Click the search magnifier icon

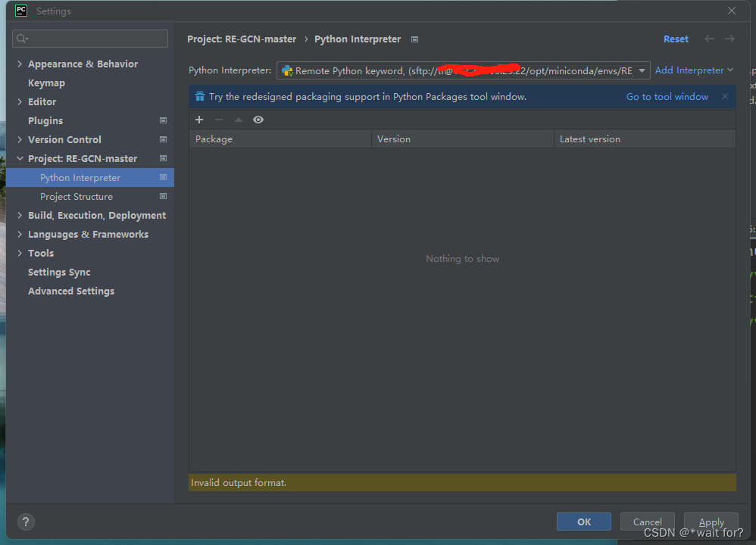[22, 39]
